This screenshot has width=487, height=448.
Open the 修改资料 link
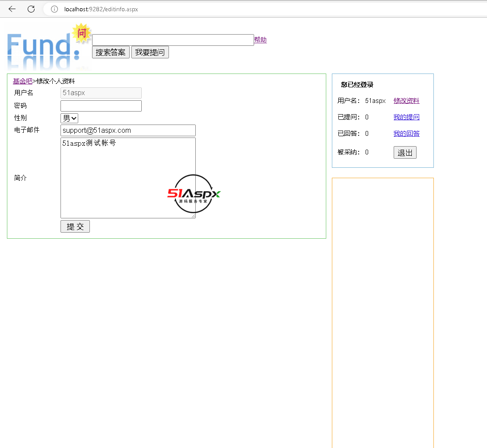click(406, 101)
